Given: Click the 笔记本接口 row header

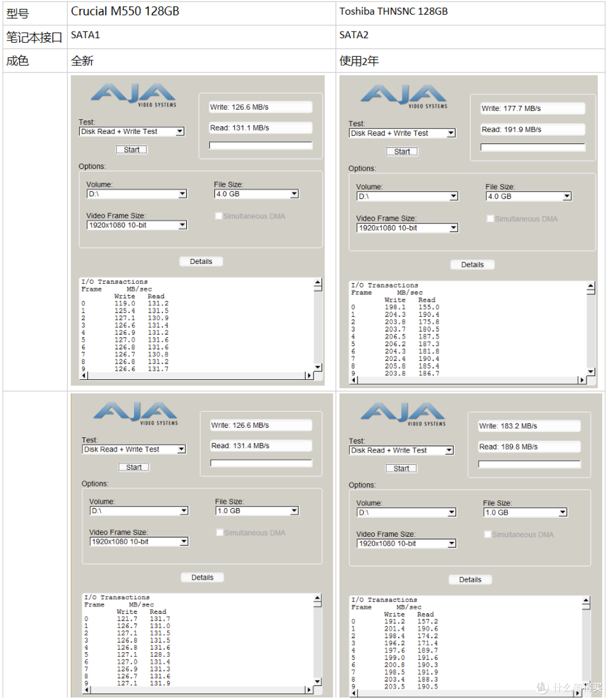Looking at the screenshot, I should click(35, 37).
